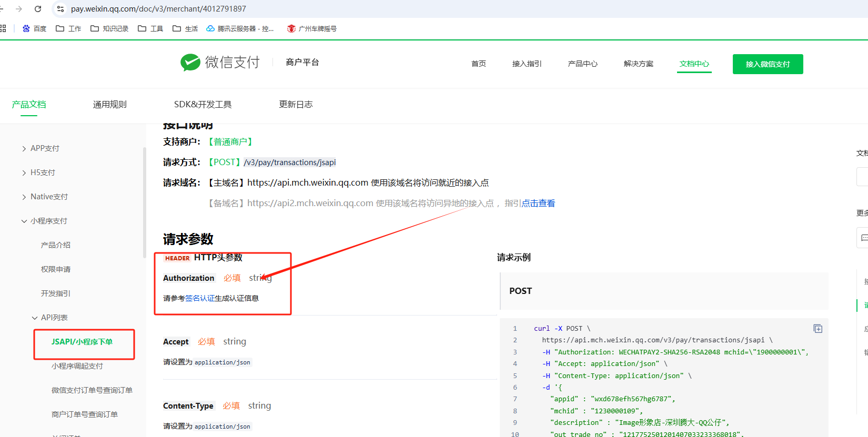Switch to 通用规则 tab
The image size is (868, 437).
(x=110, y=104)
